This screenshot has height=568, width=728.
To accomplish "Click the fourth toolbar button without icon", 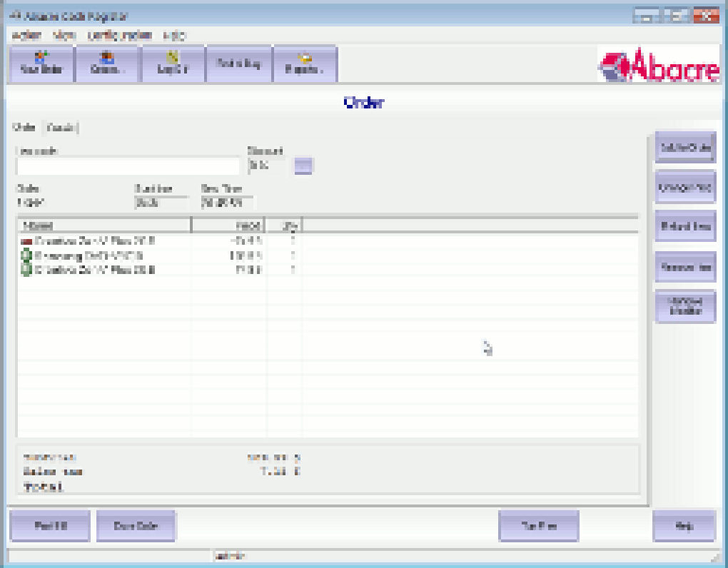I will (x=238, y=64).
